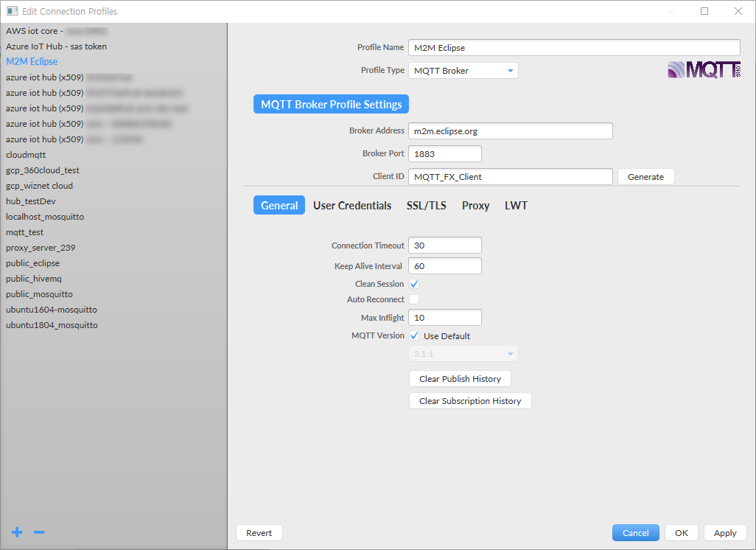Select the M2M Eclipse profile

tap(113, 62)
